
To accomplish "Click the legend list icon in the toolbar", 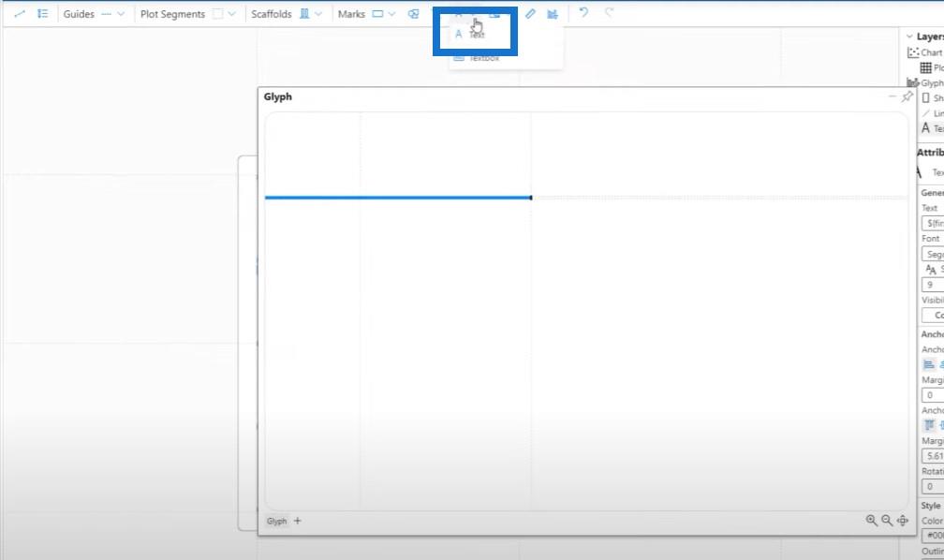I will (x=42, y=13).
